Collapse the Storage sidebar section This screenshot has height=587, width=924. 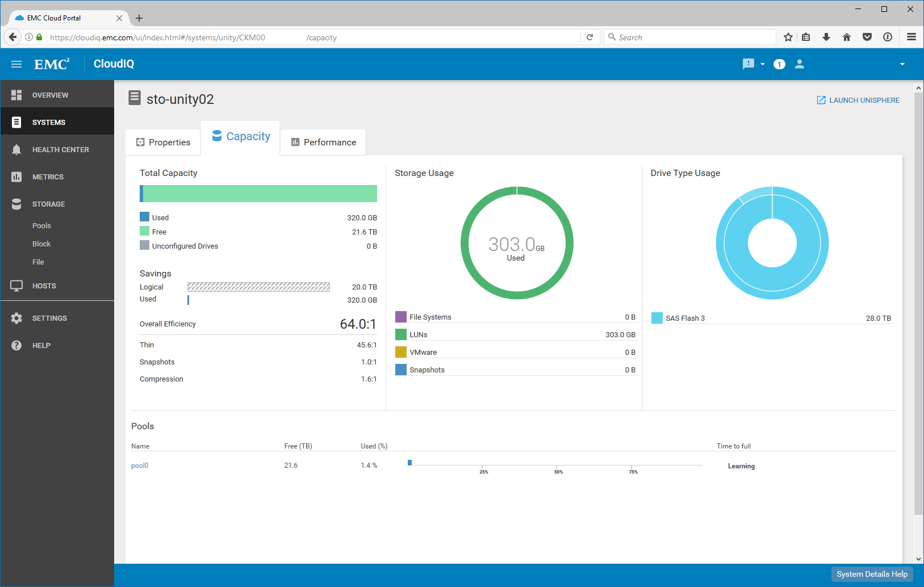click(48, 204)
